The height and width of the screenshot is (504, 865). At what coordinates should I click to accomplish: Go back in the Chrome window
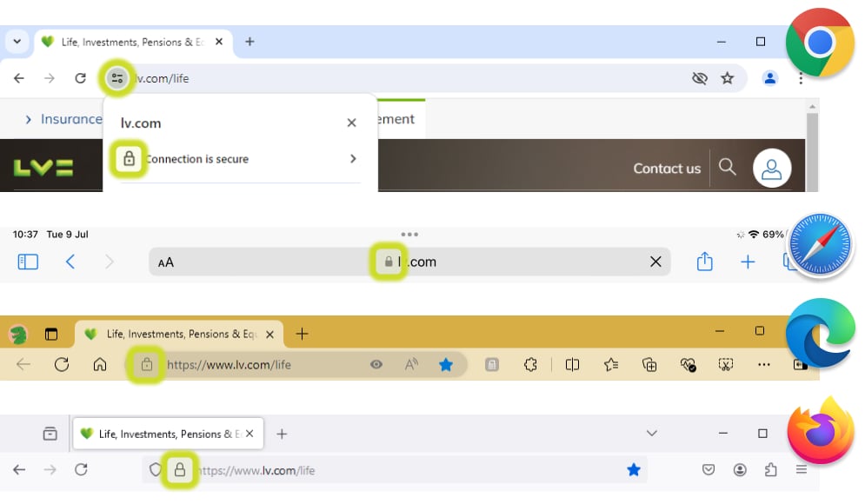coord(19,78)
